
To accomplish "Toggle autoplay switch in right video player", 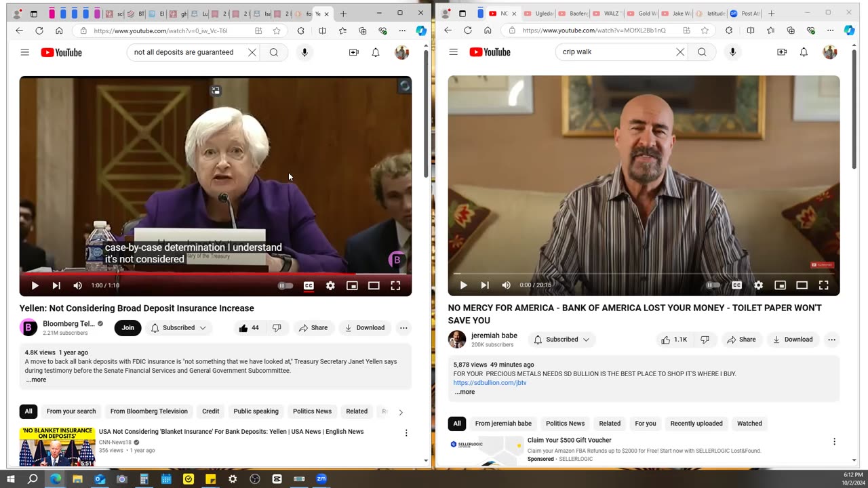I will (713, 285).
